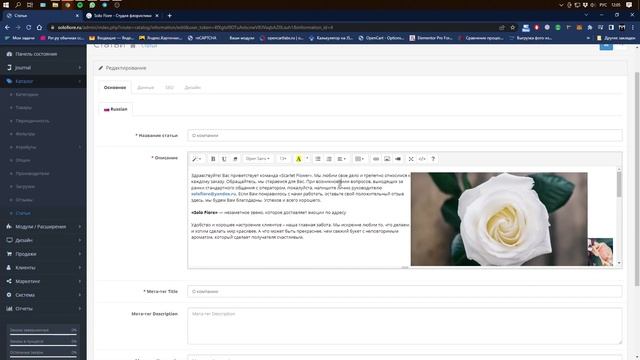Click the Мета-тег Title input field

(x=405, y=291)
